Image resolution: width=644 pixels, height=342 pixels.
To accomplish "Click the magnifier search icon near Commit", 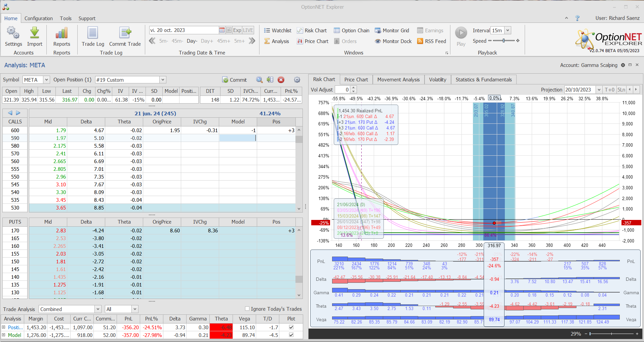I will point(259,80).
